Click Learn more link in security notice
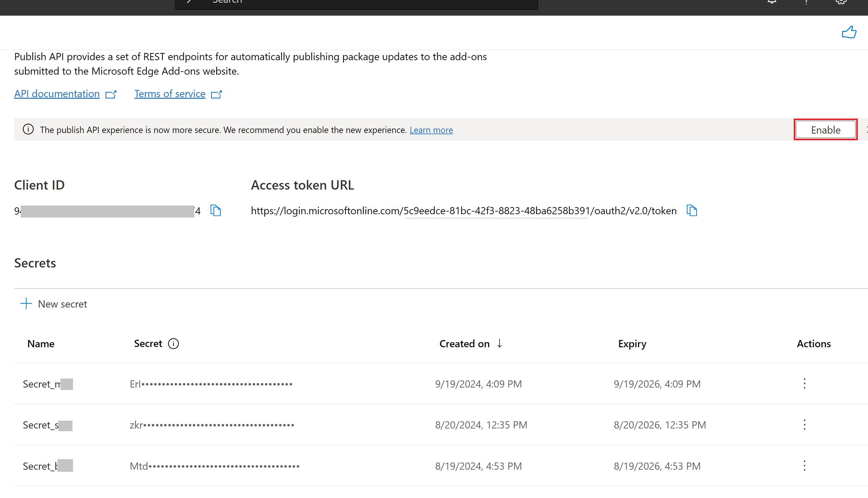The height and width of the screenshot is (498, 868). (431, 130)
